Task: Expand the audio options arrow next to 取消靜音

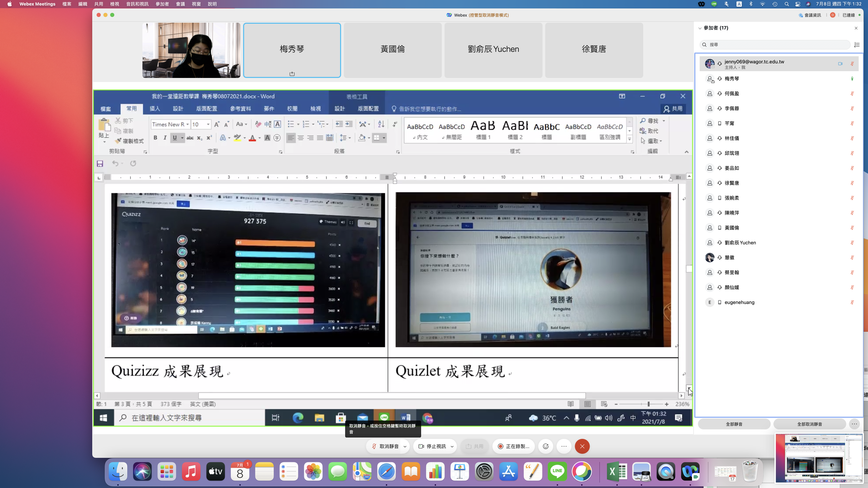Action: [405, 446]
